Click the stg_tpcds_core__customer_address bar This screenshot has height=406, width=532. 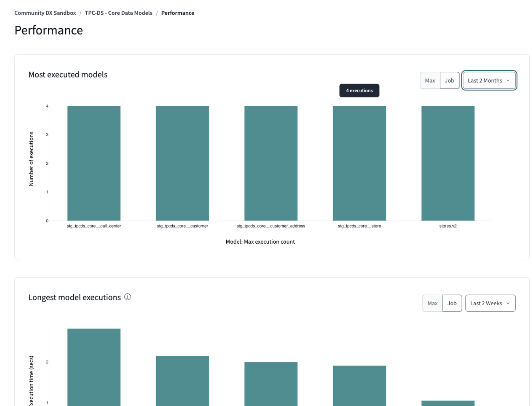271,163
